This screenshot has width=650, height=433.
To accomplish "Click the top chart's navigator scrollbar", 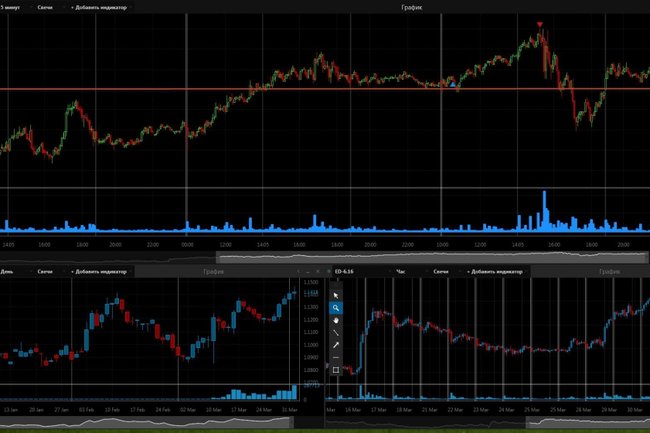I will 430,259.
